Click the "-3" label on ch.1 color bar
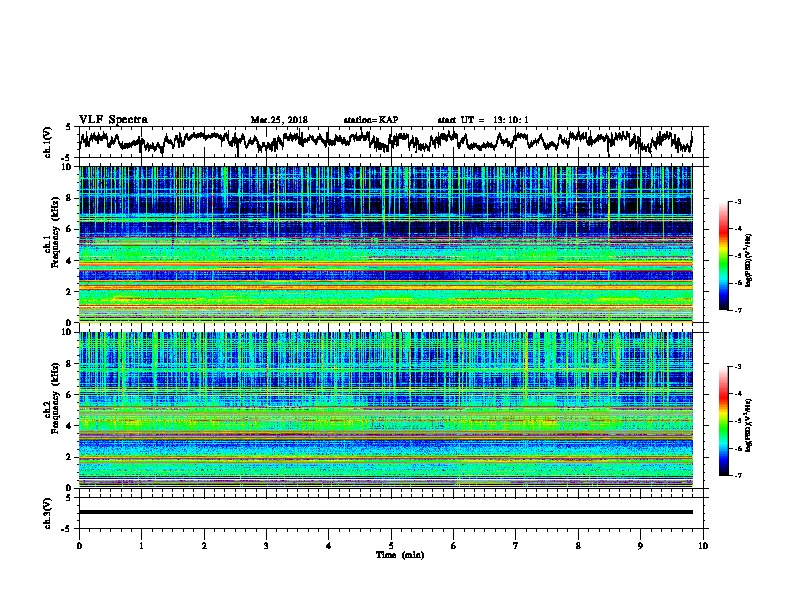Viewport: 792px width, 612px height. [738, 202]
